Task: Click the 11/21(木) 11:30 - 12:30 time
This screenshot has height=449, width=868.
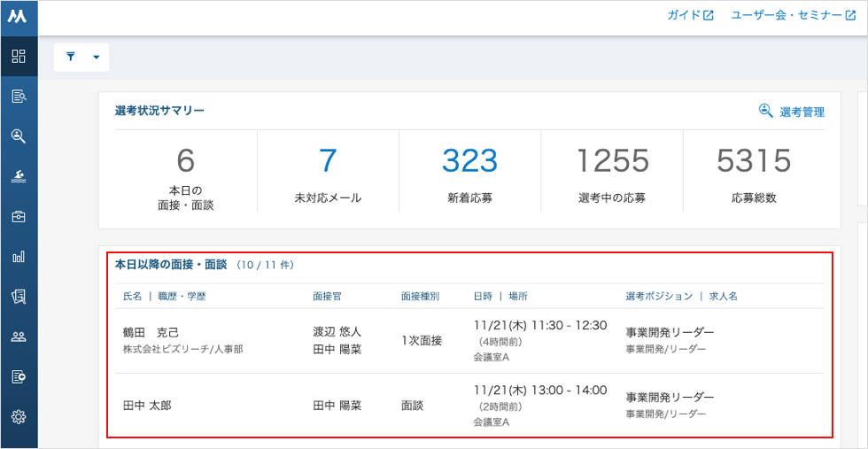Action: pos(540,325)
